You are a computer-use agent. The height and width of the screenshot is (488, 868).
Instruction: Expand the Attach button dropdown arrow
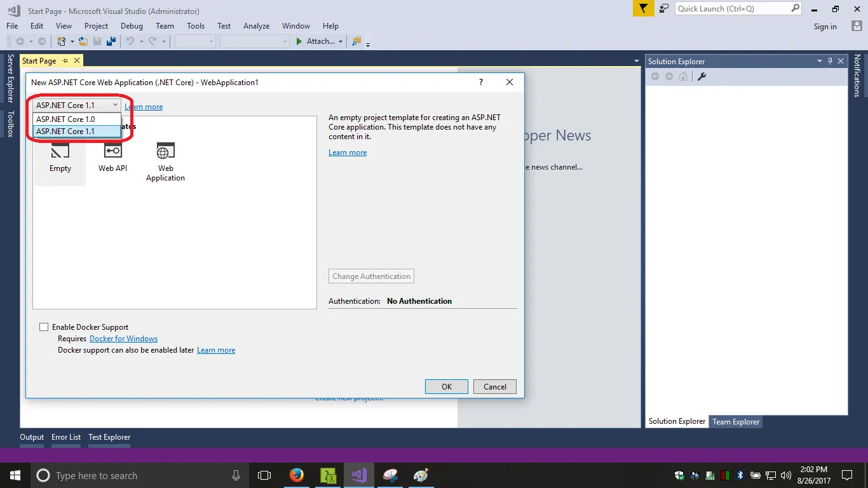pyautogui.click(x=341, y=41)
